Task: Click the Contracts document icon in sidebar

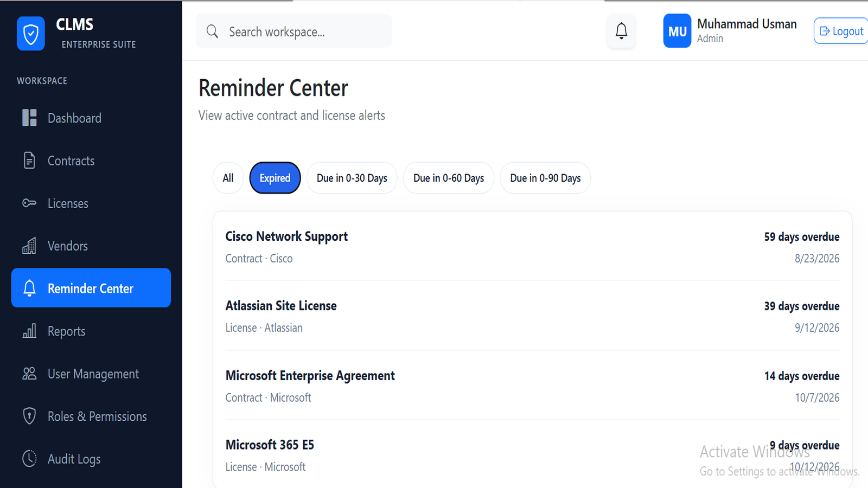Action: [29, 160]
